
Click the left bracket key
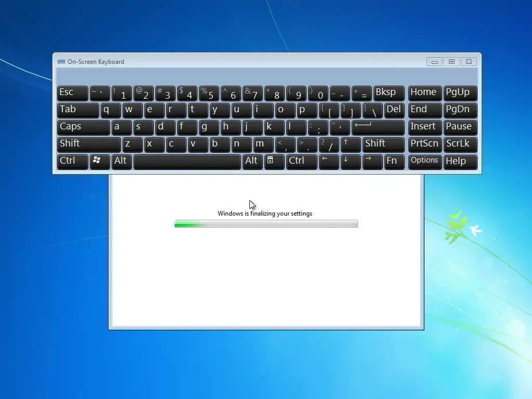pos(329,110)
